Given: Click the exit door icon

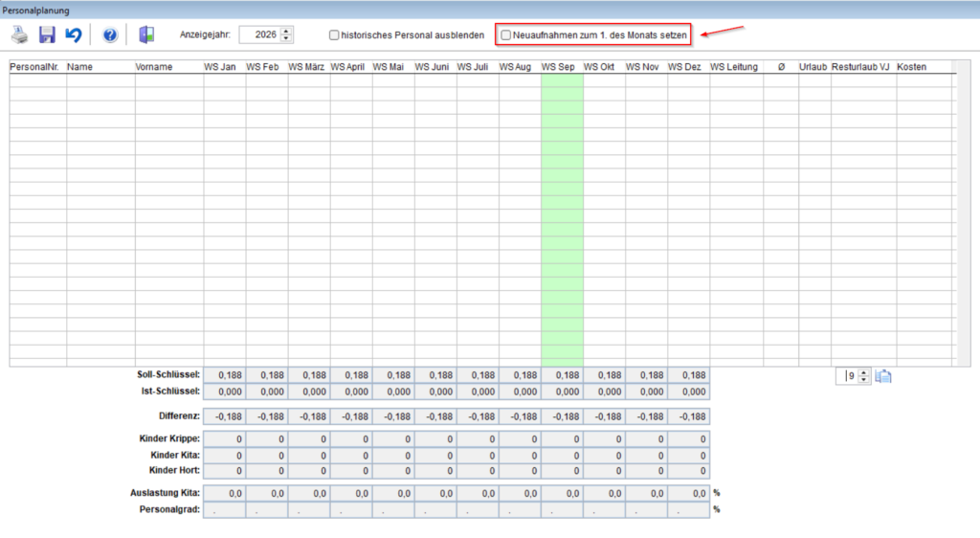Looking at the screenshot, I should click(x=146, y=35).
